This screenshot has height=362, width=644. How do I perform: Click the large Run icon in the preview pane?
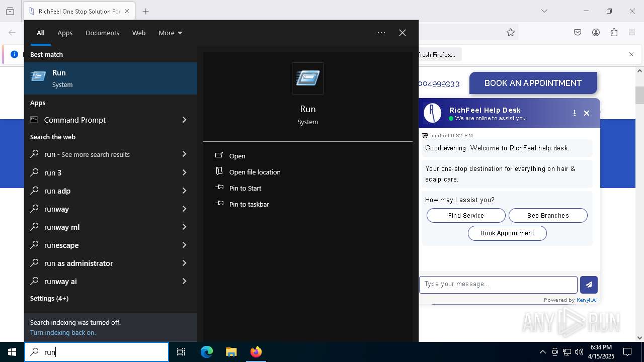(x=308, y=78)
